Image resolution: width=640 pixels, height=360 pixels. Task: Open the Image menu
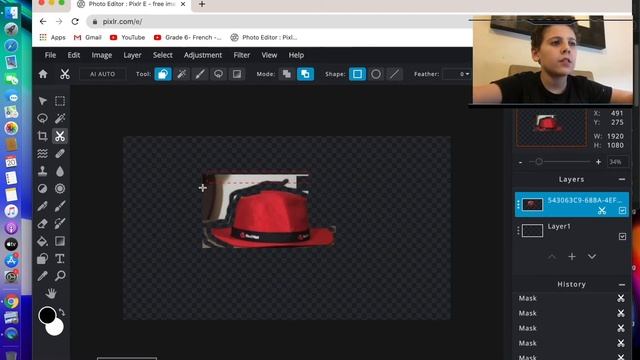point(102,55)
